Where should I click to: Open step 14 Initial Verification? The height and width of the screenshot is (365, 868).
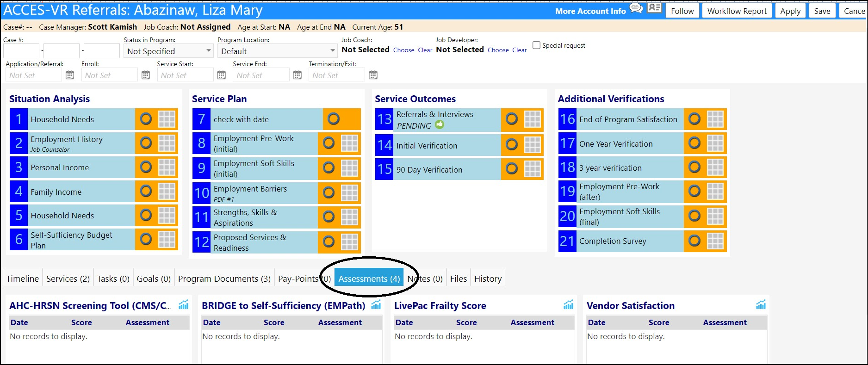click(438, 145)
